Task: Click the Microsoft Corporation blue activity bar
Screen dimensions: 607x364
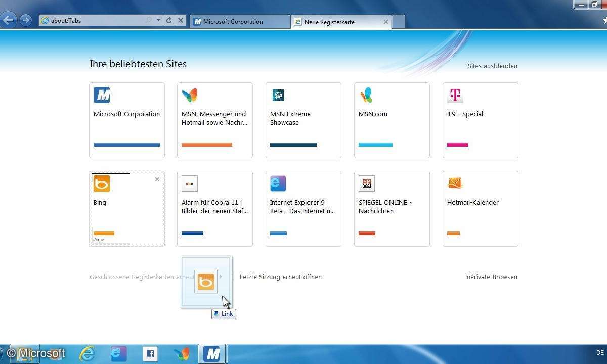Action: [127, 145]
